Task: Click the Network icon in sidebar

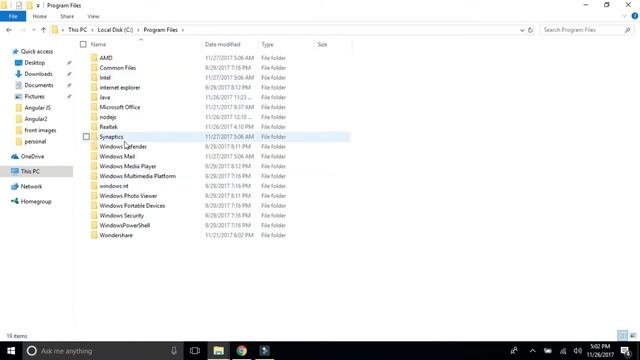Action: 15,186
